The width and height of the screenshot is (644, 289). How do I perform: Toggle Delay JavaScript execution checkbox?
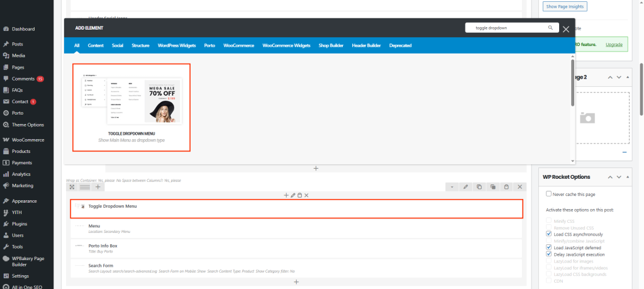coord(550,254)
